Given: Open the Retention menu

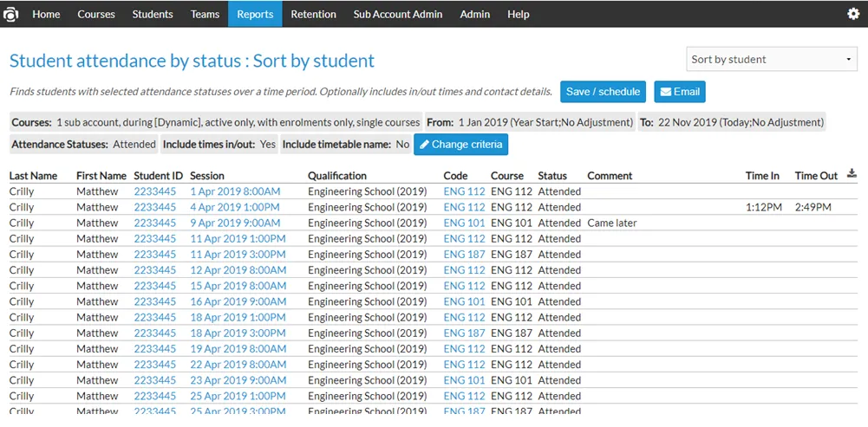Looking at the screenshot, I should pyautogui.click(x=313, y=15).
